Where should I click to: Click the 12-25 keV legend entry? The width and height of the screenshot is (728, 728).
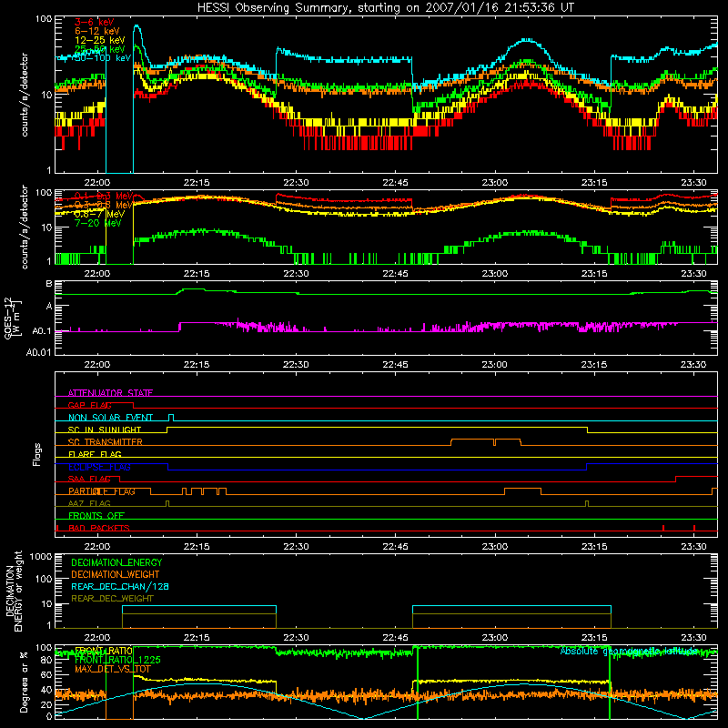point(100,40)
